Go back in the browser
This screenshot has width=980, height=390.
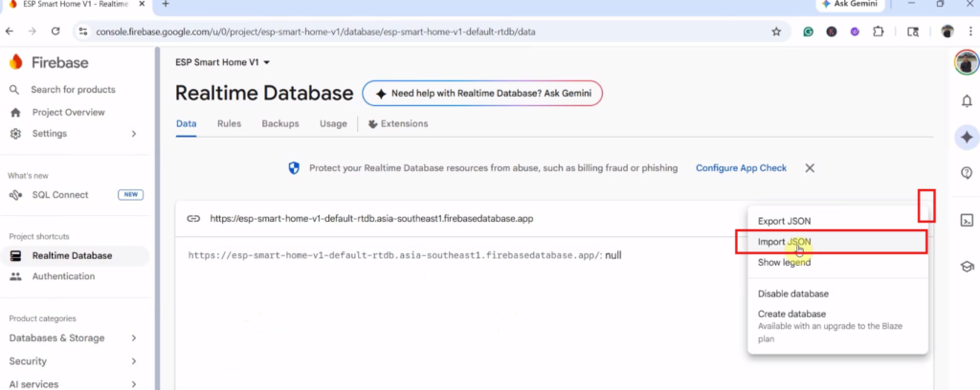click(x=10, y=32)
